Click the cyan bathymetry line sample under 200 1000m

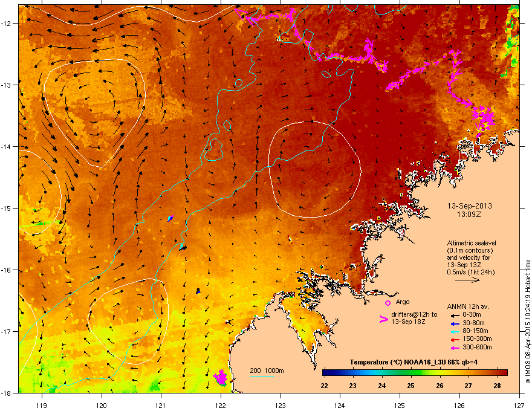pyautogui.click(x=262, y=376)
